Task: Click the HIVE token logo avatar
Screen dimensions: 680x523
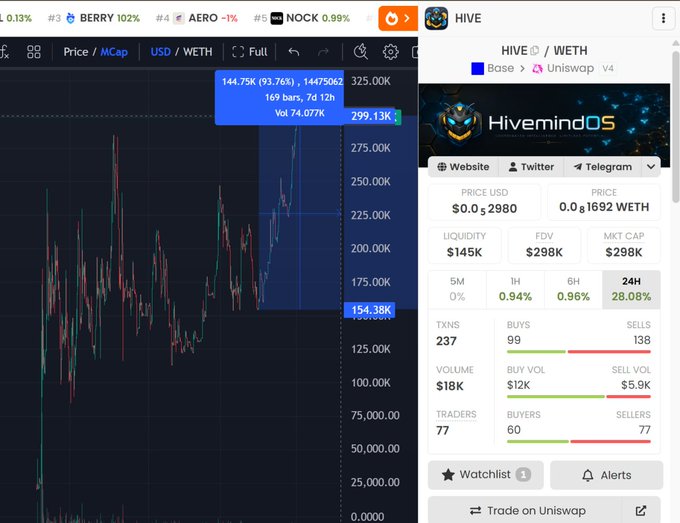Action: point(436,18)
